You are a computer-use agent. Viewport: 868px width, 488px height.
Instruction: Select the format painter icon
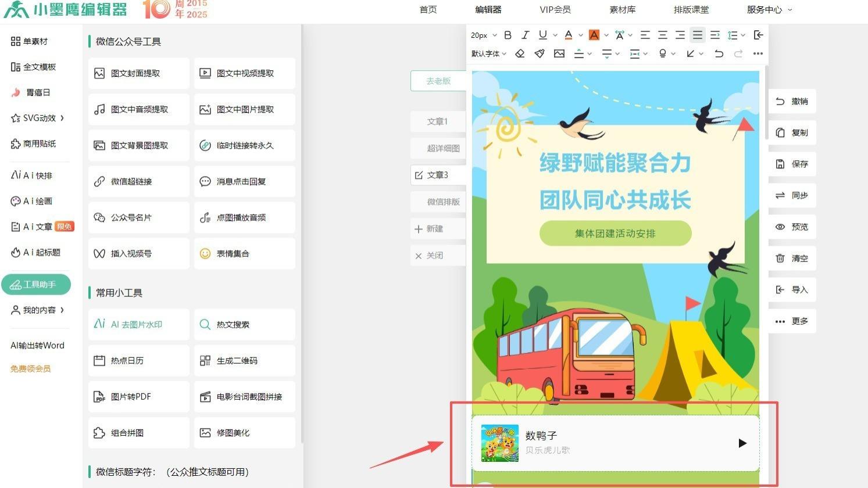coord(539,53)
